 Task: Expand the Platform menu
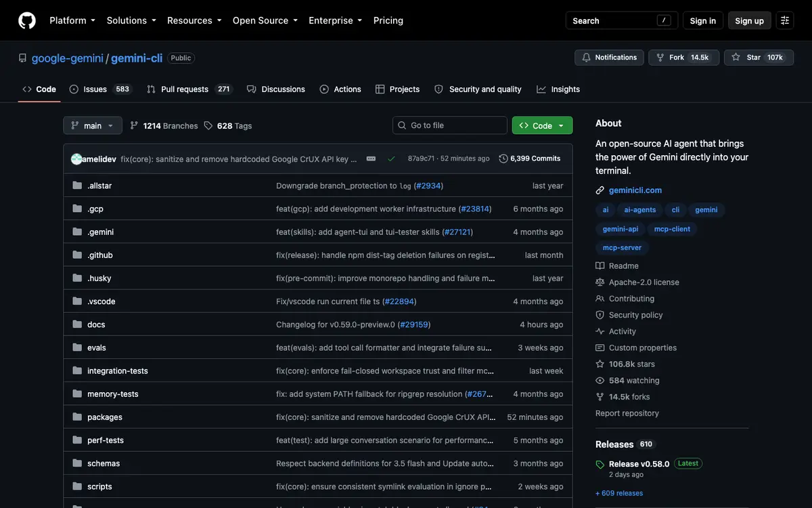72,20
